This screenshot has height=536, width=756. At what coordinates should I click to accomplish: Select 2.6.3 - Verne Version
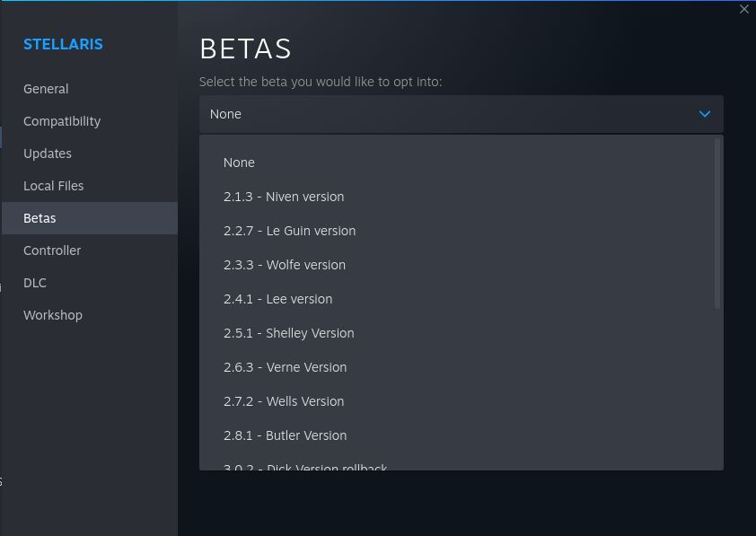(285, 367)
